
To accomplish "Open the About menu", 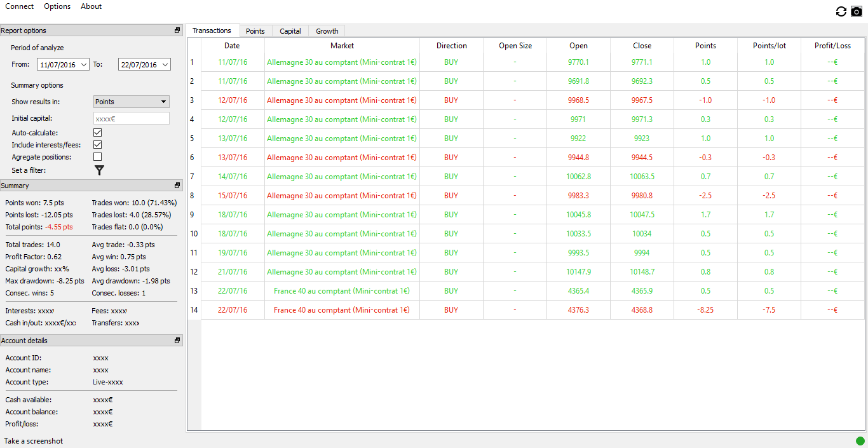I will coord(91,6).
